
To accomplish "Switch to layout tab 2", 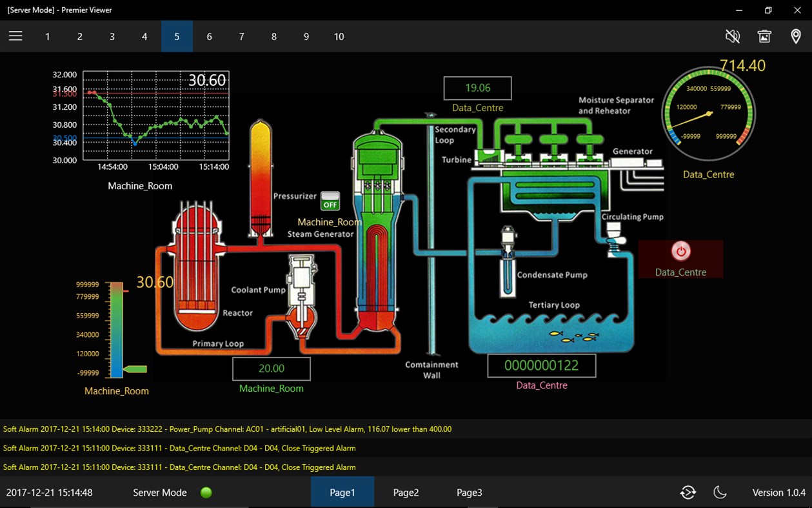I will point(80,36).
